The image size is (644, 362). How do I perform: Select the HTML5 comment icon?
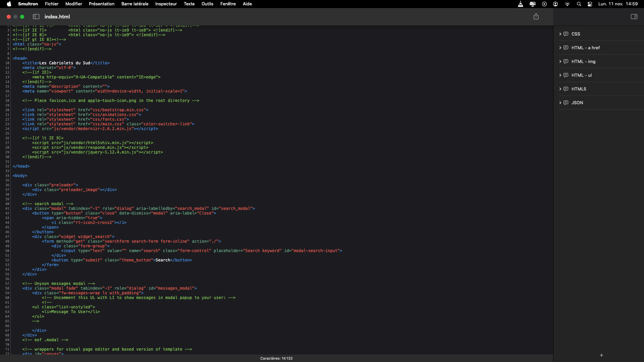566,89
